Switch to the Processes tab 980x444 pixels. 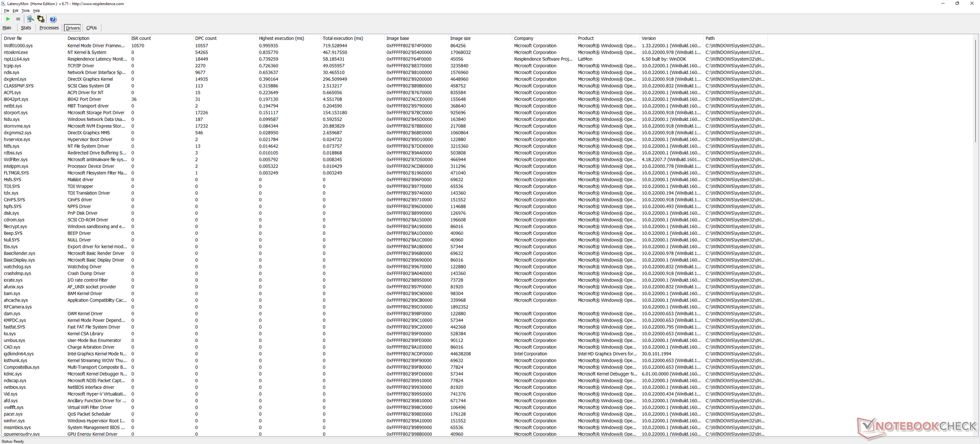(x=49, y=28)
